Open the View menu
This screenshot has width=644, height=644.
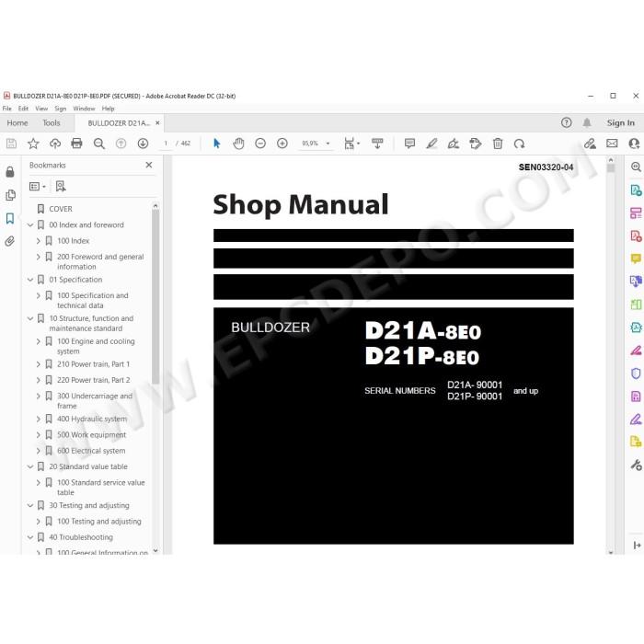41,109
